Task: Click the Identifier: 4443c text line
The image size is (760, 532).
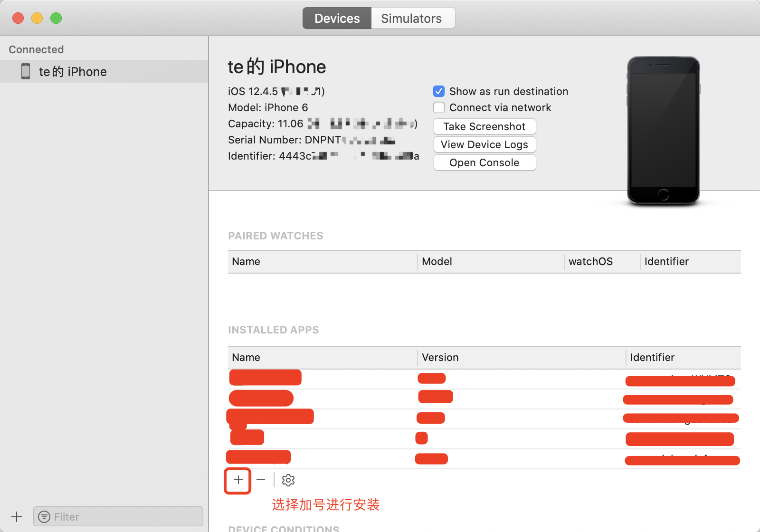Action: 323,156
